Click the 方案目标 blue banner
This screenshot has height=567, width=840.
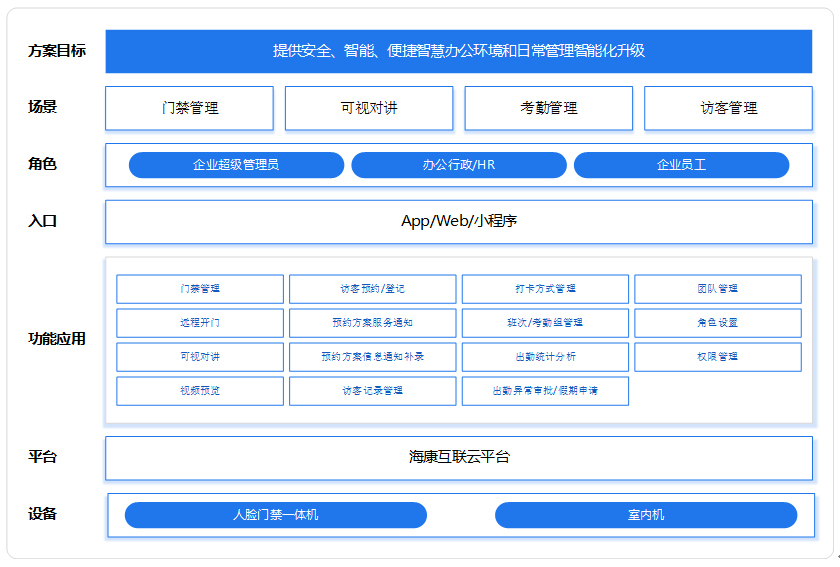pos(458,51)
